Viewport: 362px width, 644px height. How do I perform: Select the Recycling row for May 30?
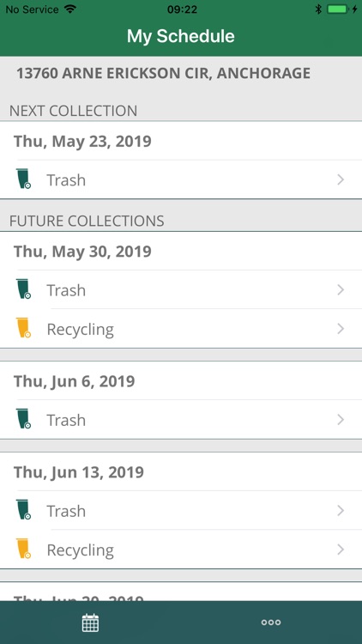181,329
